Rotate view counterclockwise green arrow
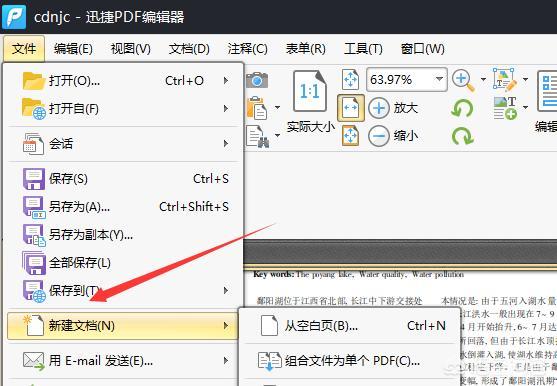Screen dimensions: 557x386 462,108
